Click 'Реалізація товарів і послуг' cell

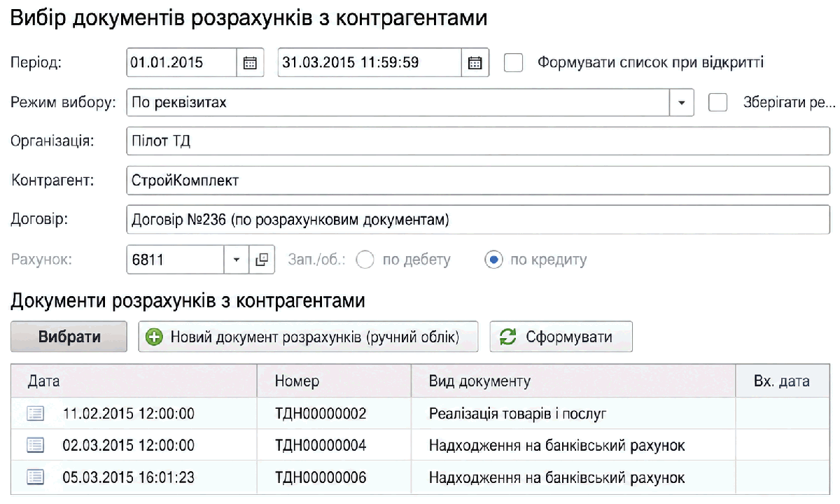tap(573, 414)
